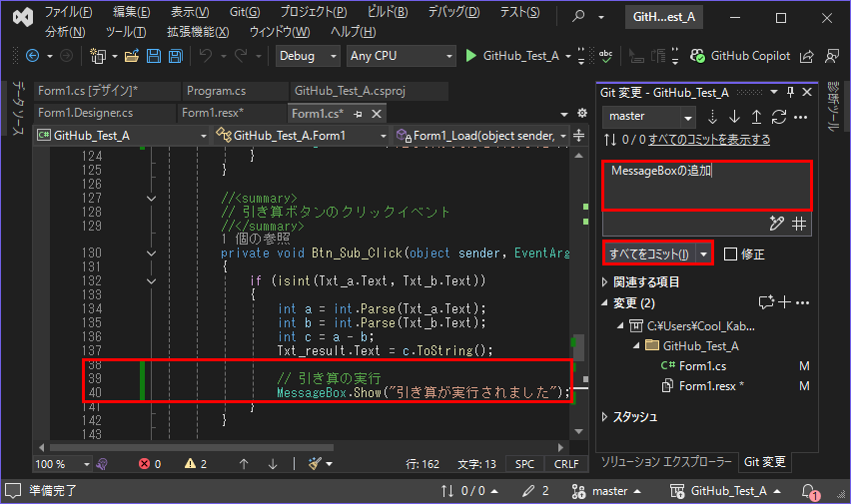
Task: Click the new project toolbar icon
Action: click(98, 56)
